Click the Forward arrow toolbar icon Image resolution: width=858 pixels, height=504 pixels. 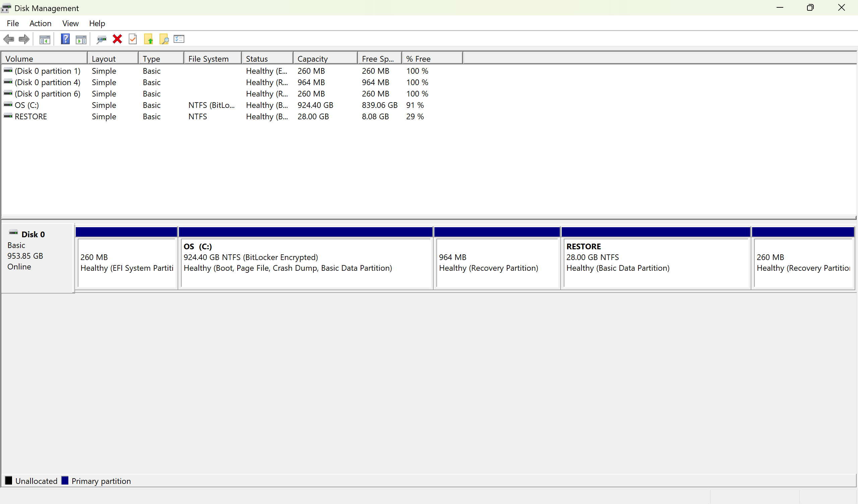point(24,39)
